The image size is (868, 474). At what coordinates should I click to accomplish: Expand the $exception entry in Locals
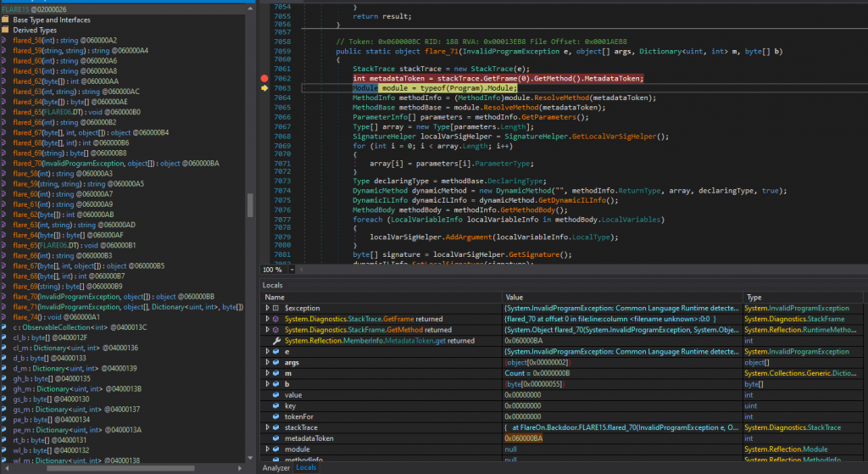[269, 309]
